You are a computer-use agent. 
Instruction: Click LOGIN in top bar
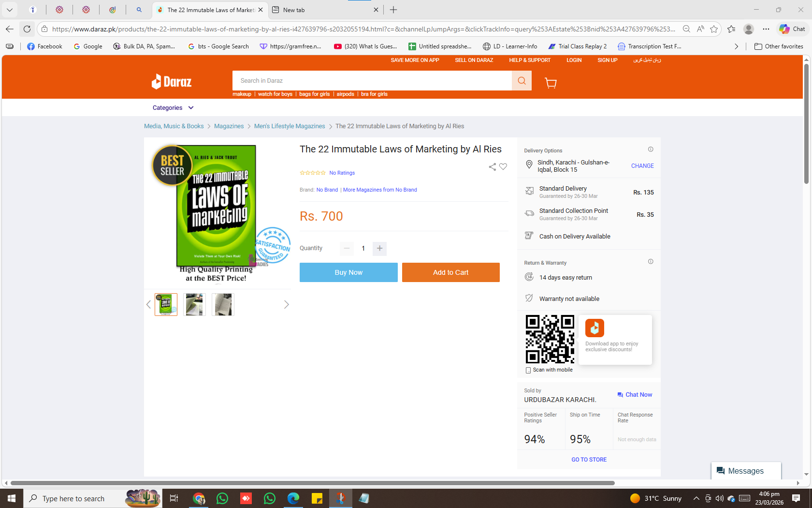click(574, 60)
